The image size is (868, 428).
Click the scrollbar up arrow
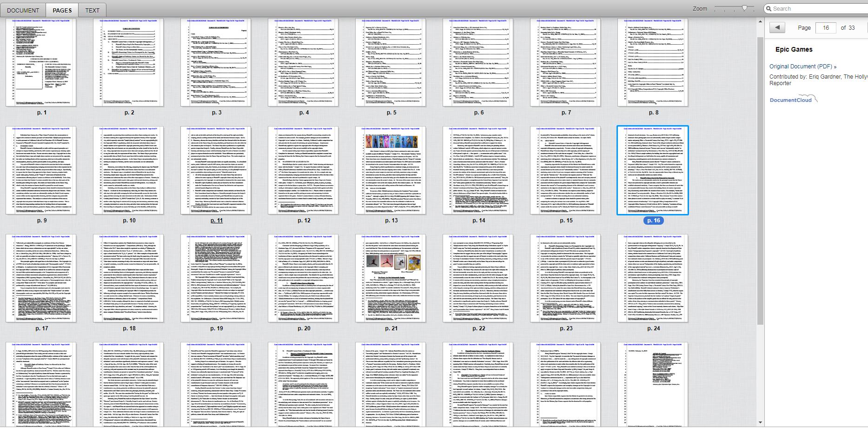coord(761,22)
